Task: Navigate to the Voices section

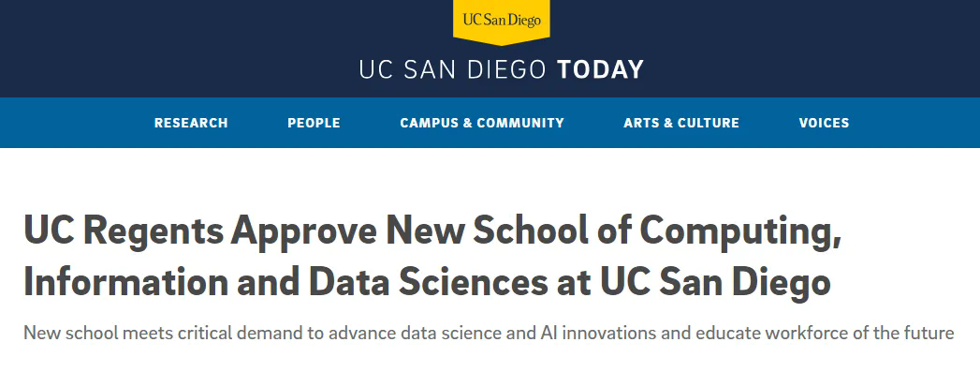Action: coord(824,123)
